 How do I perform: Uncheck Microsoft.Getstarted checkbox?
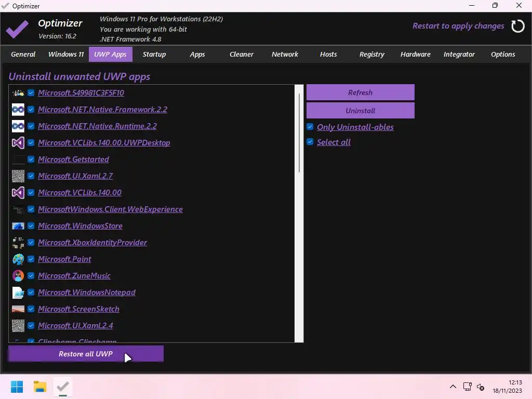point(31,159)
